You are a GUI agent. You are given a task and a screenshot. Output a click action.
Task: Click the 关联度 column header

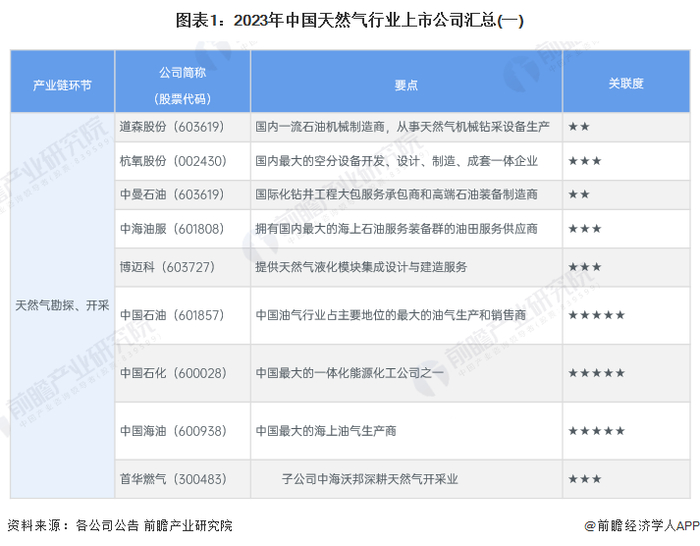coord(626,83)
